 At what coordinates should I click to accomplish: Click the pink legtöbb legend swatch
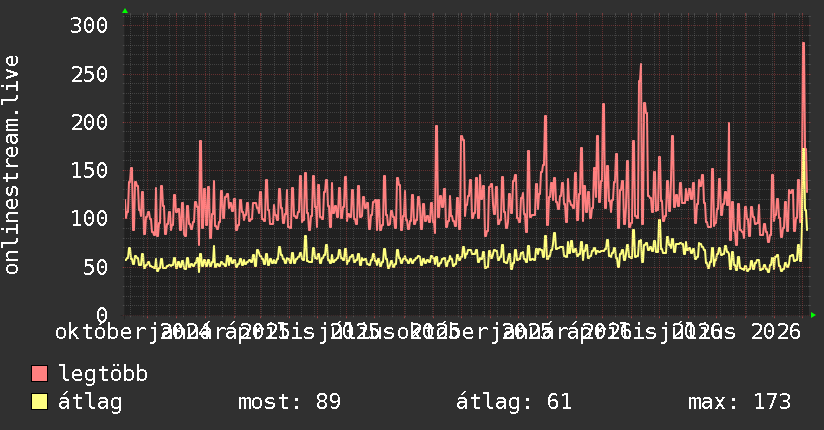coord(39,373)
